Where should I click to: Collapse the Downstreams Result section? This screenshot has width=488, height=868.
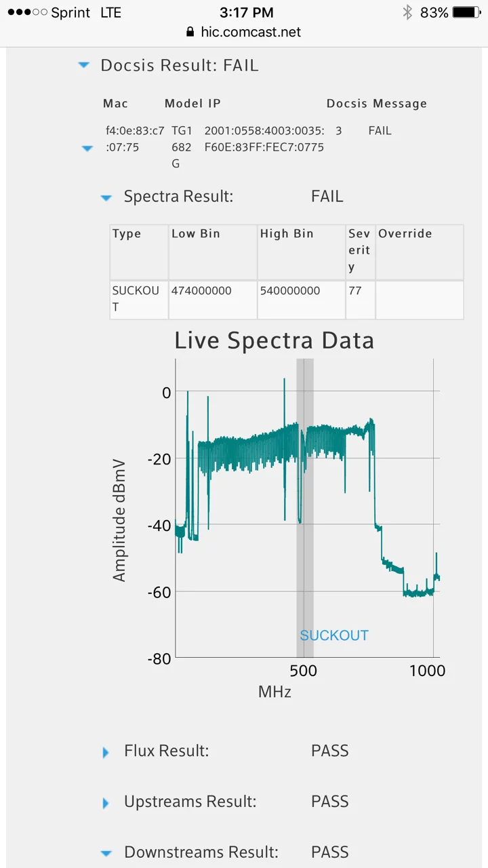[x=106, y=853]
